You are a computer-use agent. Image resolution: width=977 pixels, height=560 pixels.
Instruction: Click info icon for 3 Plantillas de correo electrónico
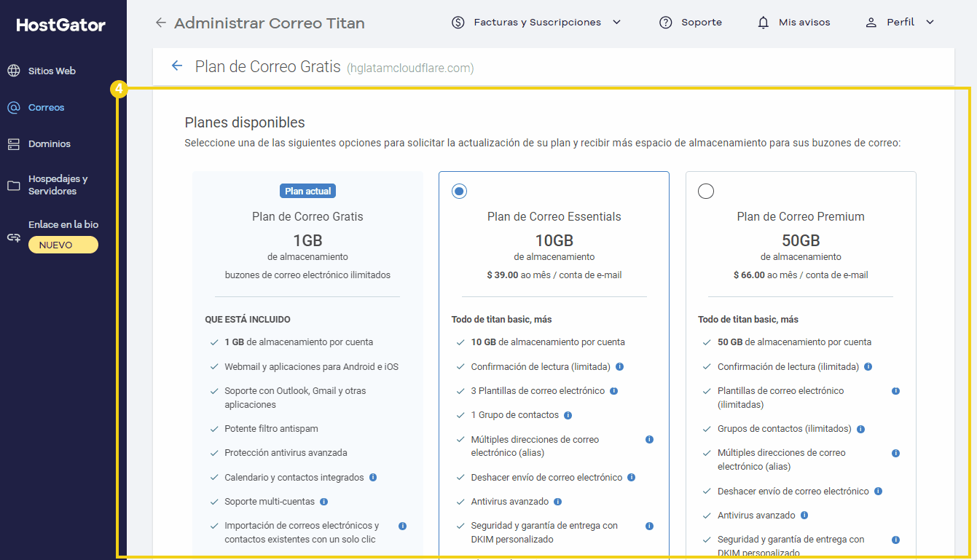point(613,391)
